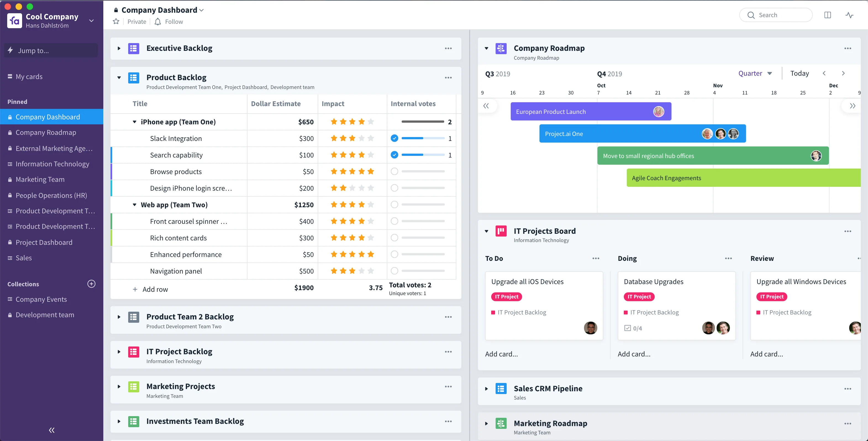Open Sales CRM Pipeline more options
This screenshot has height=441, width=868.
point(848,389)
